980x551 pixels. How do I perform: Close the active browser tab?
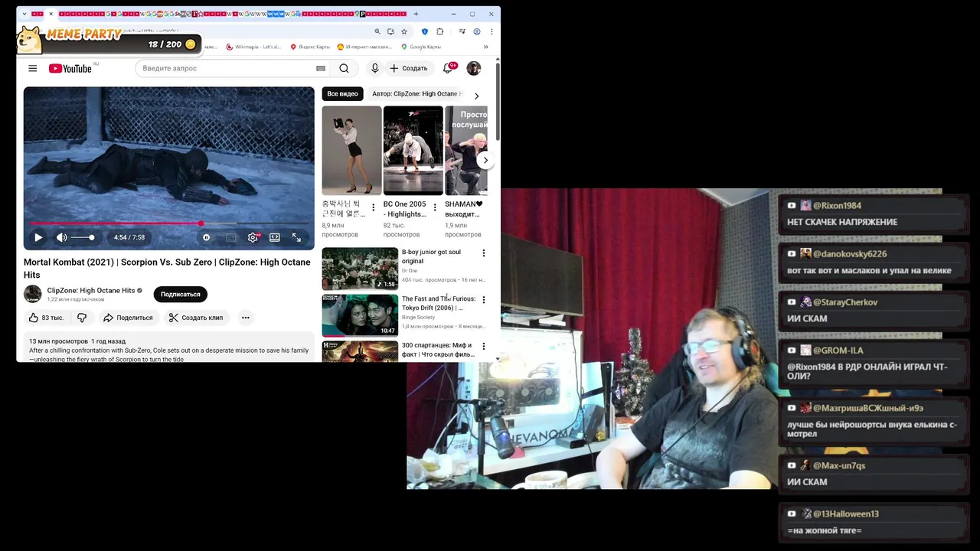coord(51,14)
